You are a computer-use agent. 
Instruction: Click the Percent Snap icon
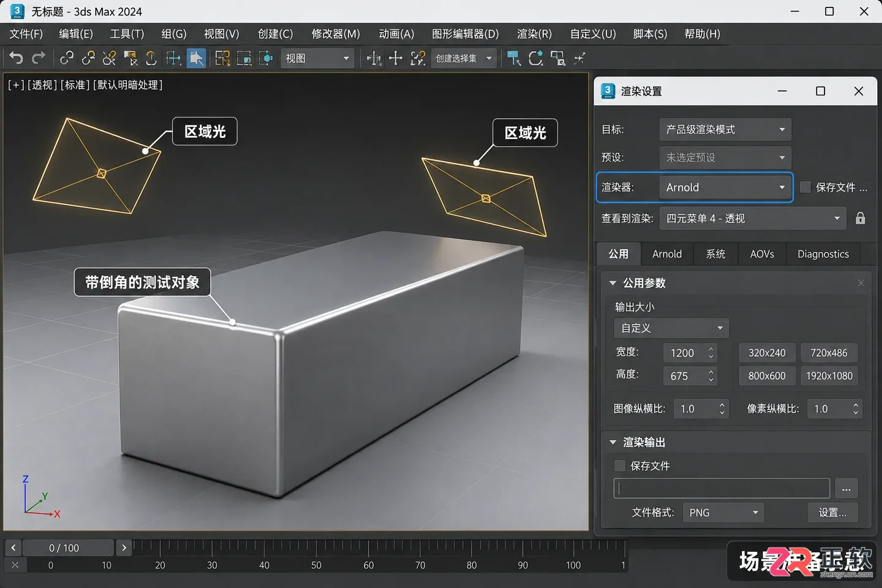(557, 58)
